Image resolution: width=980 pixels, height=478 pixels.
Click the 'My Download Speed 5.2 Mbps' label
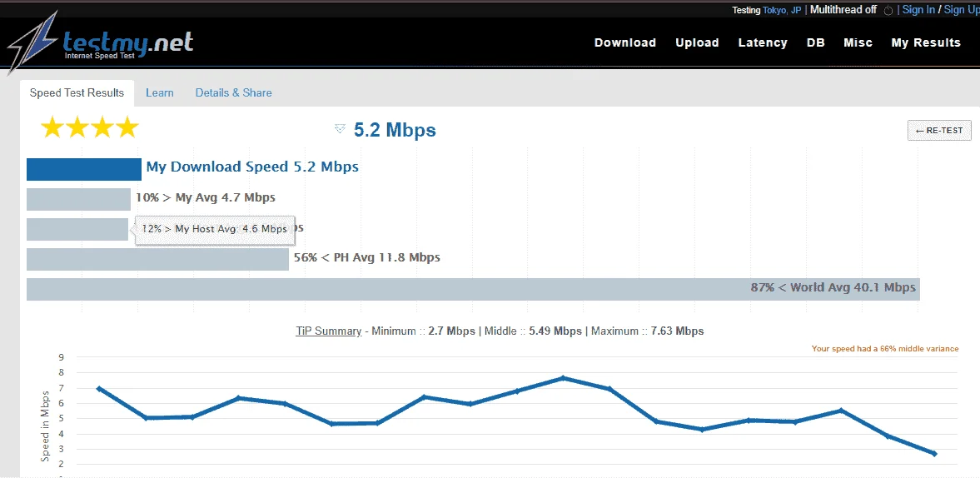pos(252,167)
